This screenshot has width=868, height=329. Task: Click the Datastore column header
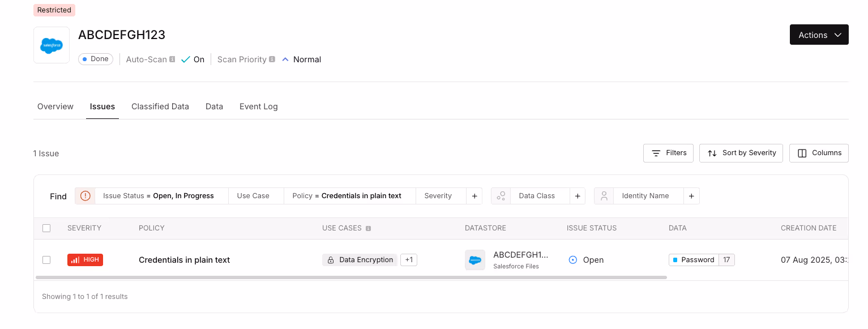pyautogui.click(x=485, y=228)
